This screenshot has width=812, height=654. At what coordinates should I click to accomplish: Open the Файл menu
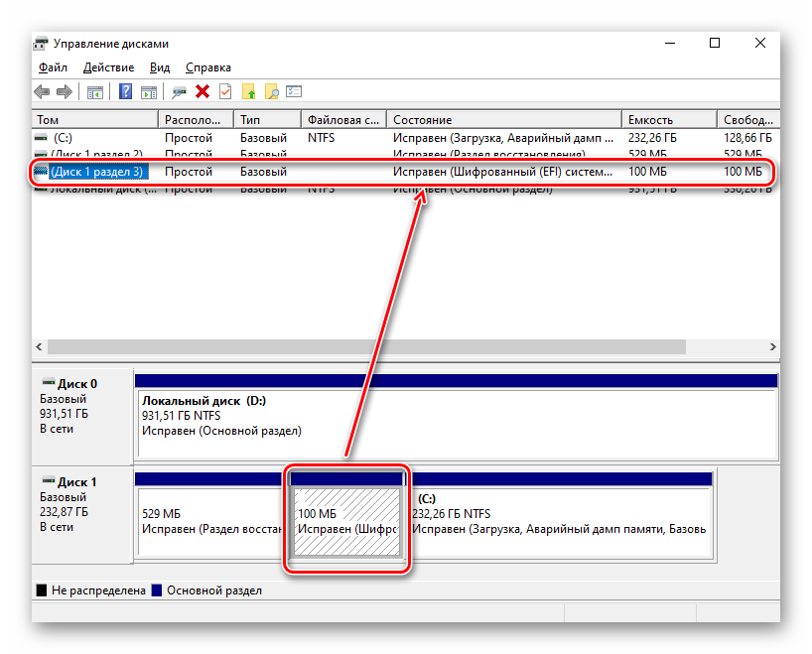click(x=53, y=67)
